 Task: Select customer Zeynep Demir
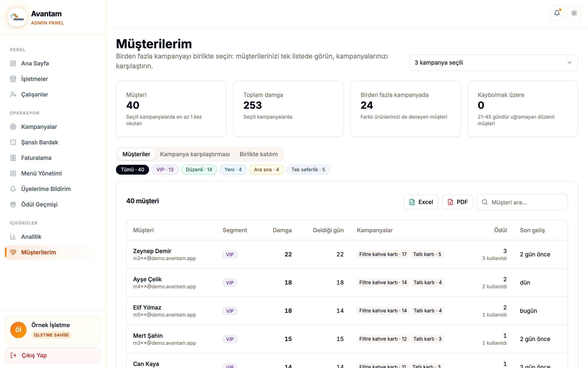[152, 251]
